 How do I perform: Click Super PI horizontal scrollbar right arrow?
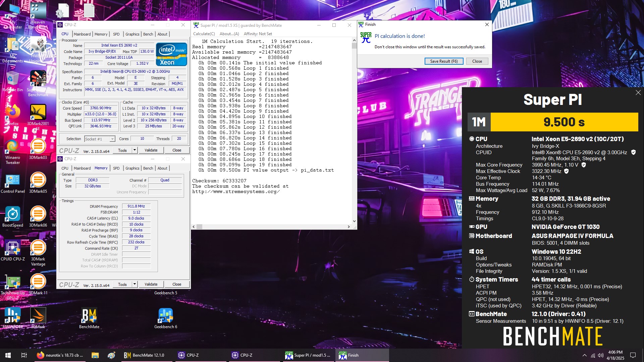tap(349, 227)
